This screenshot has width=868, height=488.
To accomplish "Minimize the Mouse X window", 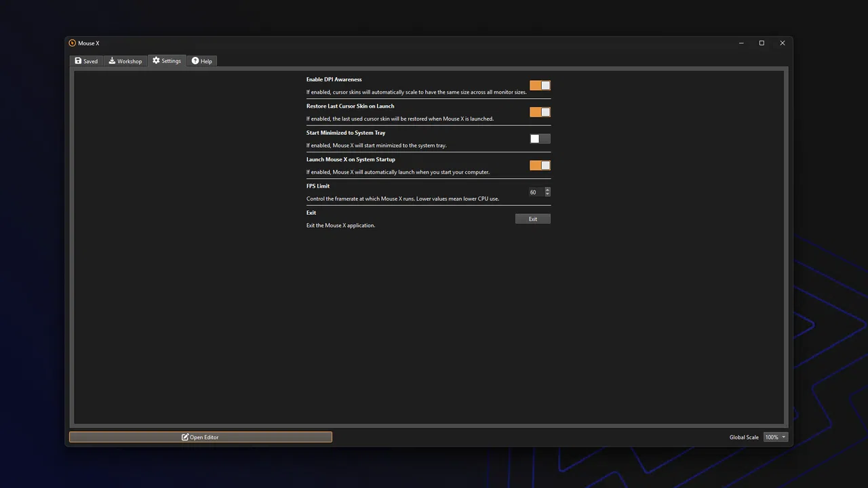I will pyautogui.click(x=741, y=43).
